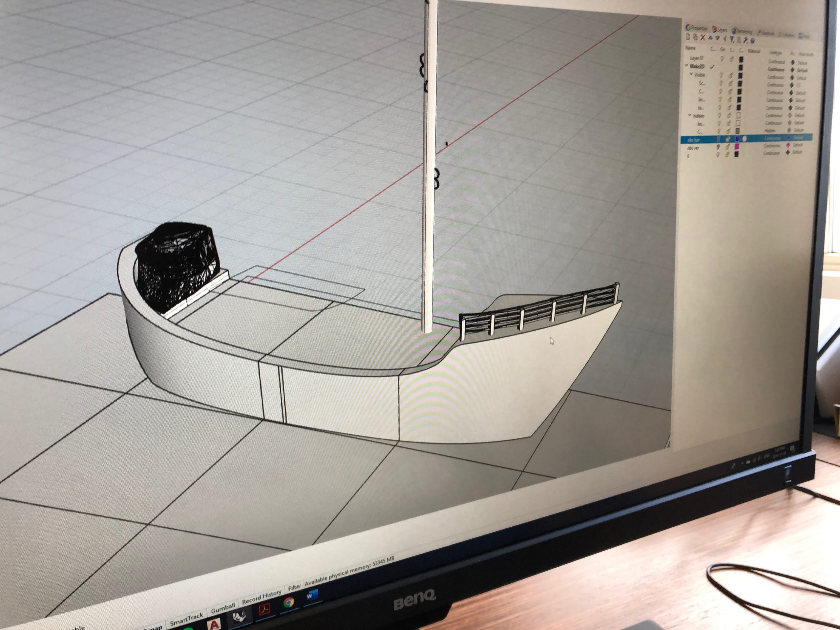The width and height of the screenshot is (840, 630).
Task: Click the new layer icon in Layers toolbar
Action: coord(688,36)
